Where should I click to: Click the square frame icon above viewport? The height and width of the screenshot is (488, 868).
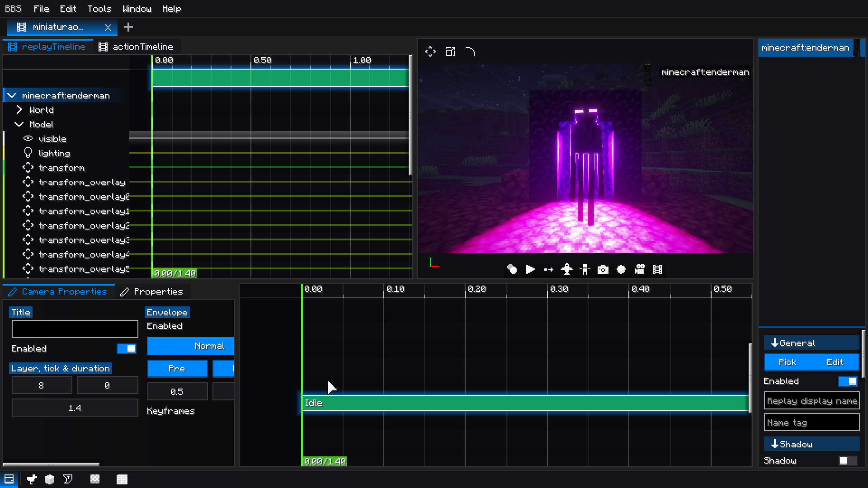[450, 52]
